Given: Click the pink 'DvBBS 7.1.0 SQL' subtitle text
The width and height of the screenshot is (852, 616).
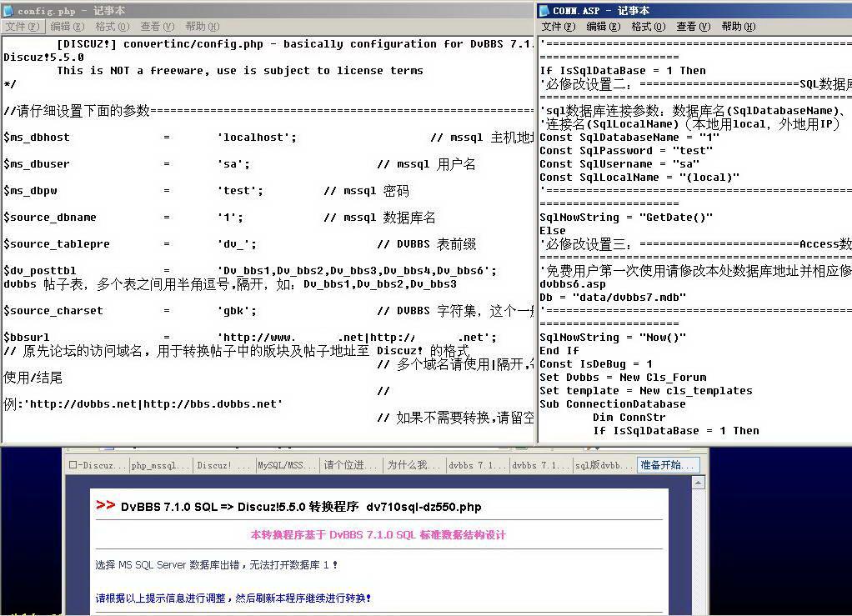Looking at the screenshot, I should click(378, 535).
